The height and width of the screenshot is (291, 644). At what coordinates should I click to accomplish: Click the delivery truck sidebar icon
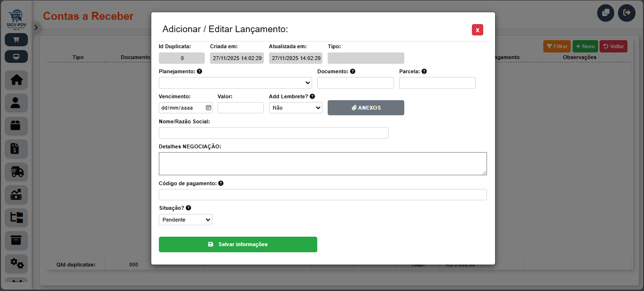pos(17,172)
